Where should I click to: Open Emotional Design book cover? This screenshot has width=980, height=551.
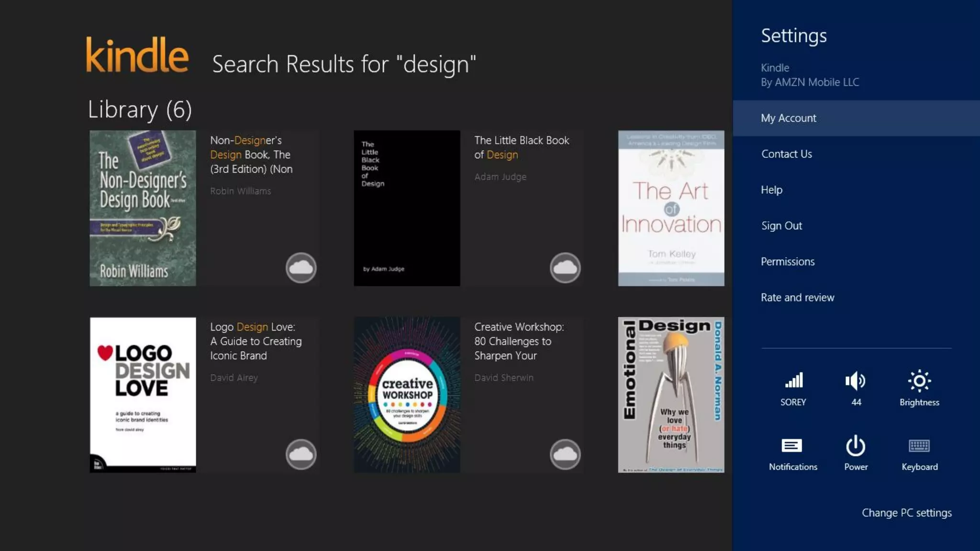click(x=671, y=395)
